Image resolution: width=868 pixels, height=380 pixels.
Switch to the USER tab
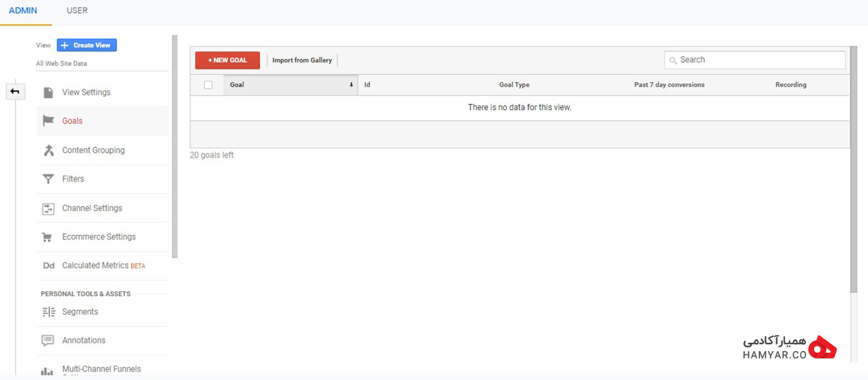pyautogui.click(x=77, y=10)
